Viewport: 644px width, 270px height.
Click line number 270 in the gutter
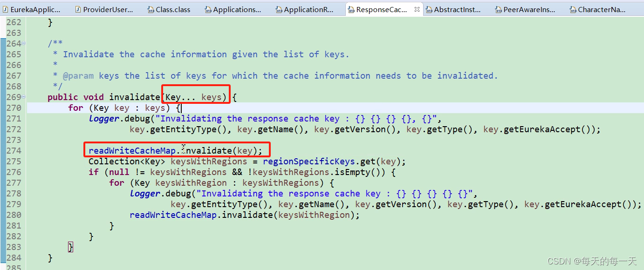(x=14, y=108)
